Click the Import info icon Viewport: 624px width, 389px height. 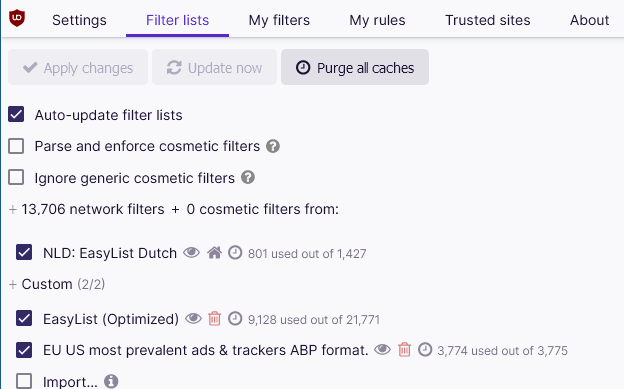(x=111, y=381)
